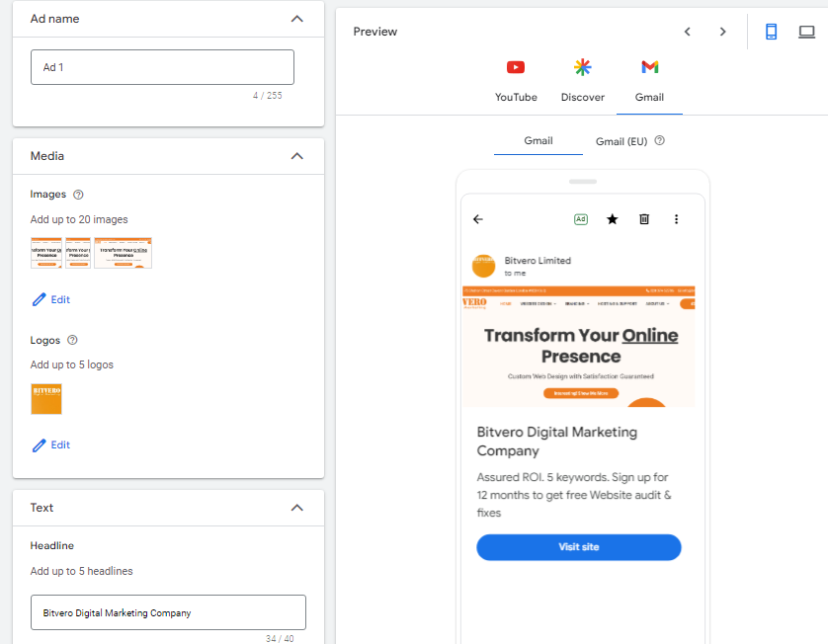Click the Bitvero Limited sender avatar

(x=483, y=266)
